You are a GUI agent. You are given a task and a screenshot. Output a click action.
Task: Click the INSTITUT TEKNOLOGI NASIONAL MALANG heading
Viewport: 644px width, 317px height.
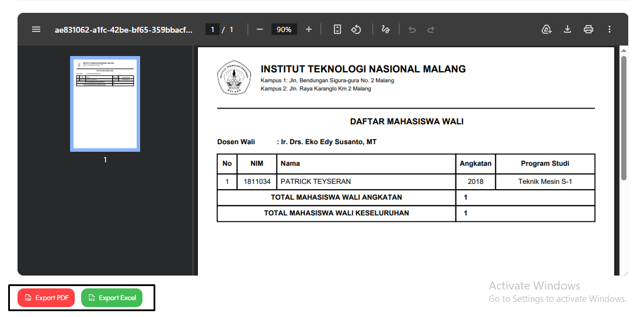[363, 69]
